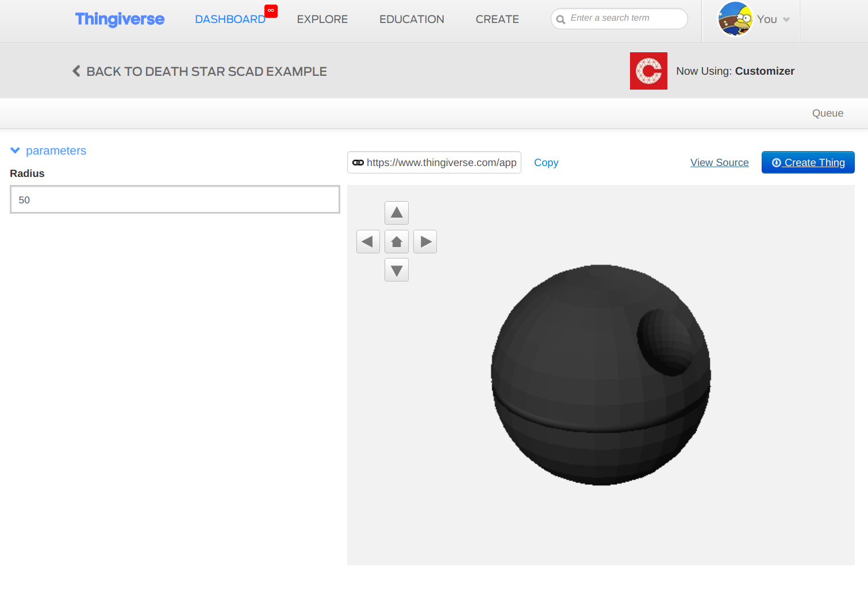Viewport: 868px width, 594px height.
Task: Click the Create Thing button
Action: click(808, 162)
